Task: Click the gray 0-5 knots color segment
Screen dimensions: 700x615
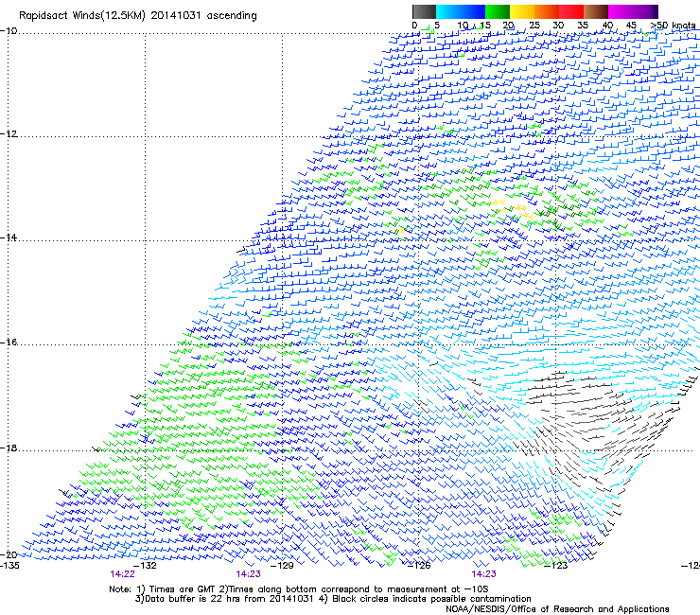Action: [x=424, y=11]
